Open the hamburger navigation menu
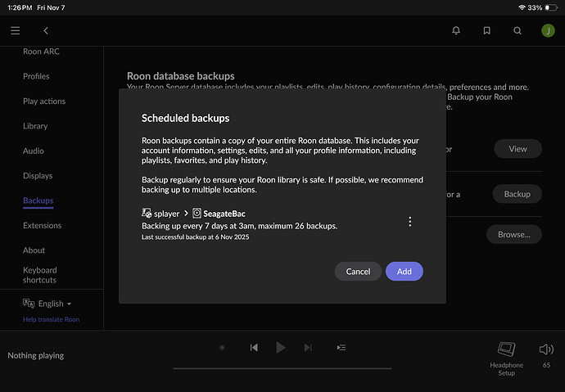Screen dimensions: 565x392 click(16, 30)
